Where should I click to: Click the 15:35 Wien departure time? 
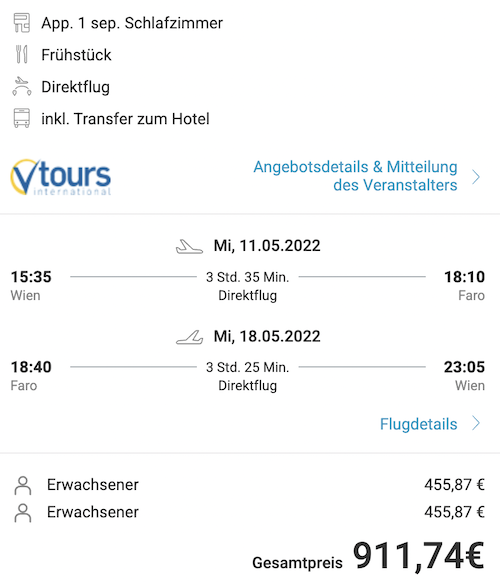coord(31,277)
